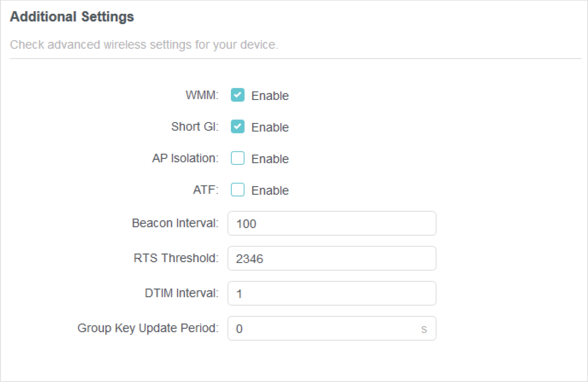
Task: Click the "AP Isolation:" field label
Action: 185,158
